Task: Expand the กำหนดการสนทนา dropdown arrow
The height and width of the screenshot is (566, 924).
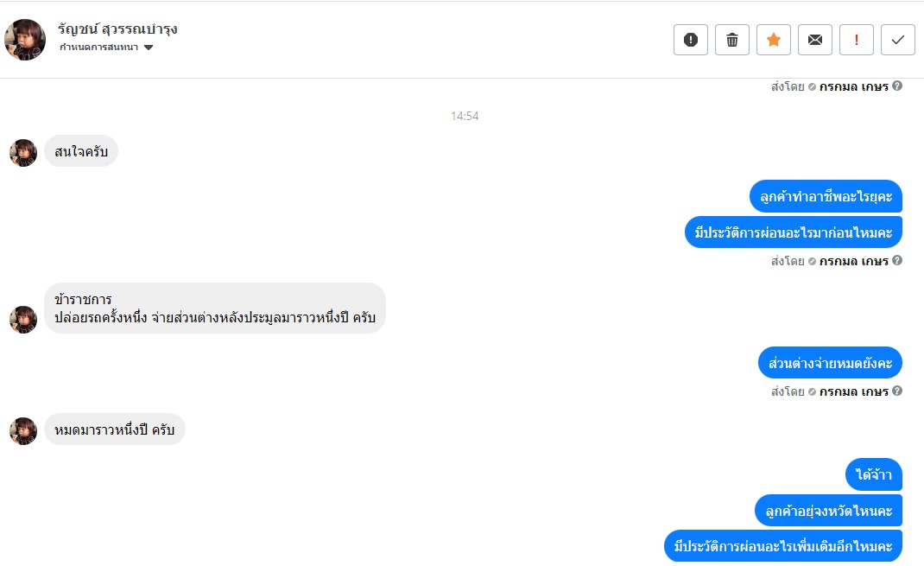Action: (149, 48)
